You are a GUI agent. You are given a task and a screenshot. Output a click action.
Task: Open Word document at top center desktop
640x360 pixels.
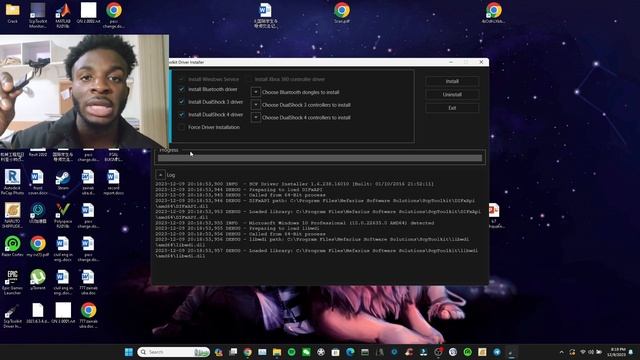[265, 15]
